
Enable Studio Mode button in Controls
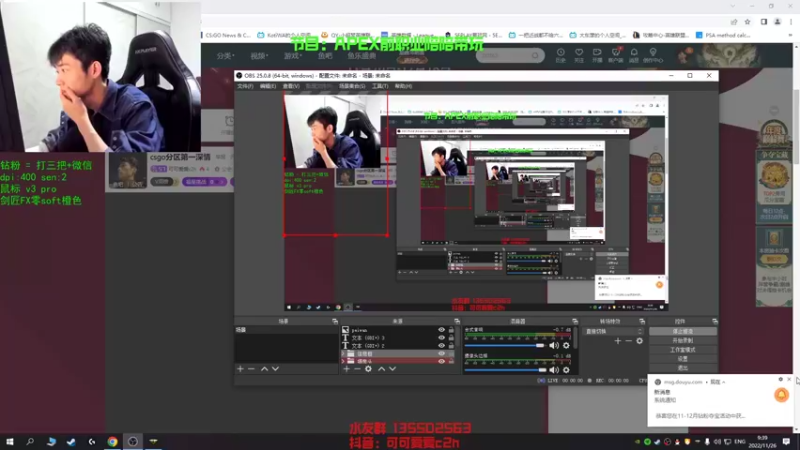coord(683,349)
